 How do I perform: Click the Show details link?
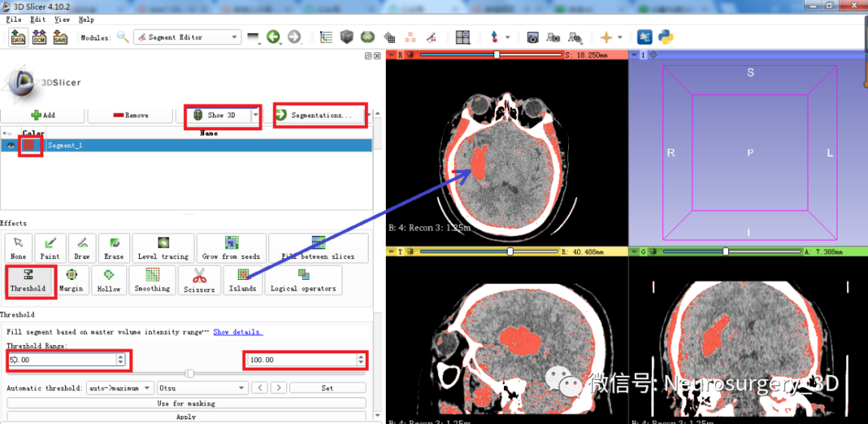238,332
